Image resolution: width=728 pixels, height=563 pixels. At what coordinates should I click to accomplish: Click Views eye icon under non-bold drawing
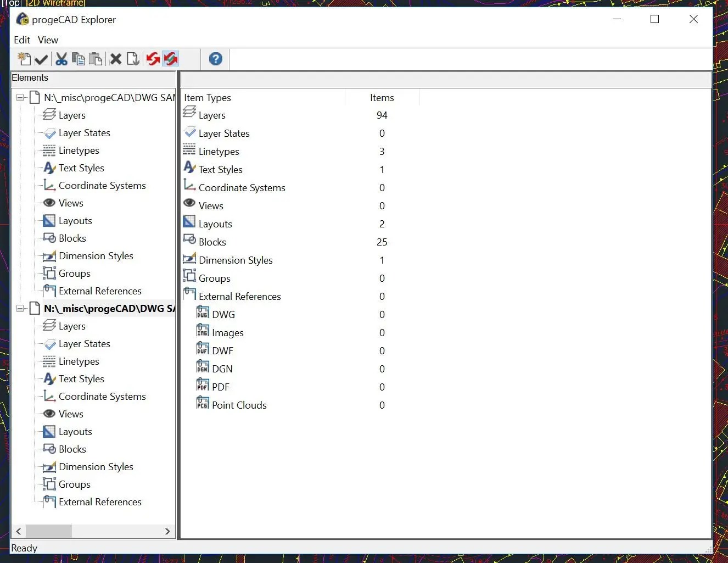49,203
